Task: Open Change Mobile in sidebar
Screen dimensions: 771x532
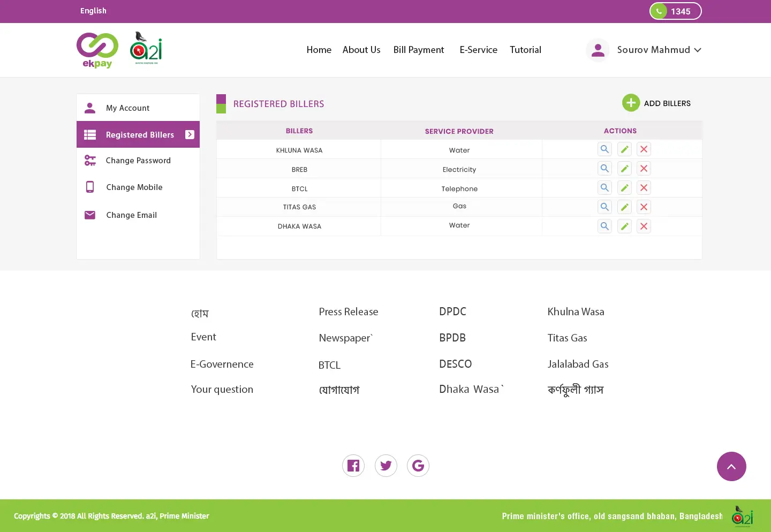Action: 138,187
